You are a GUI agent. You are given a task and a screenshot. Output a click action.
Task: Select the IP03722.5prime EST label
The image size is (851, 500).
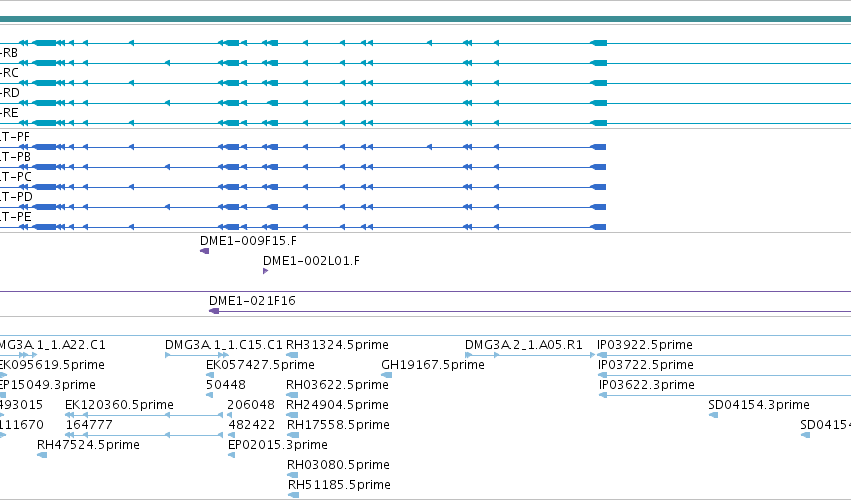646,365
